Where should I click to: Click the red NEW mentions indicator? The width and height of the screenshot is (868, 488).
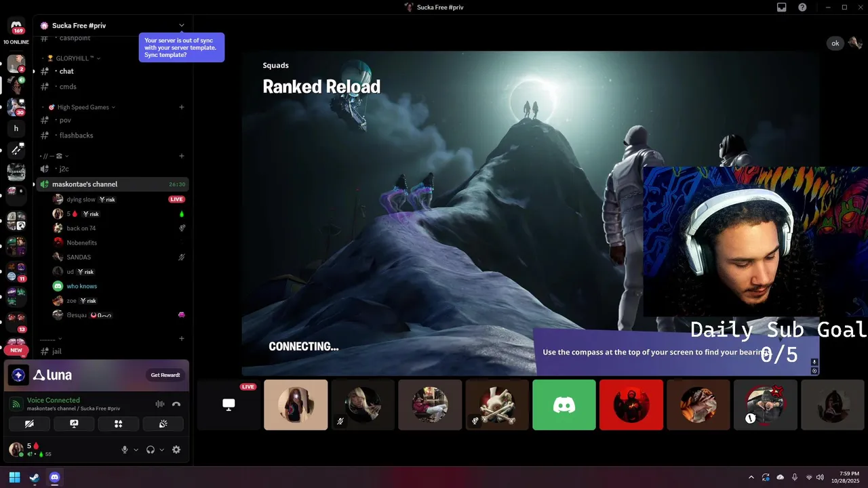click(16, 350)
